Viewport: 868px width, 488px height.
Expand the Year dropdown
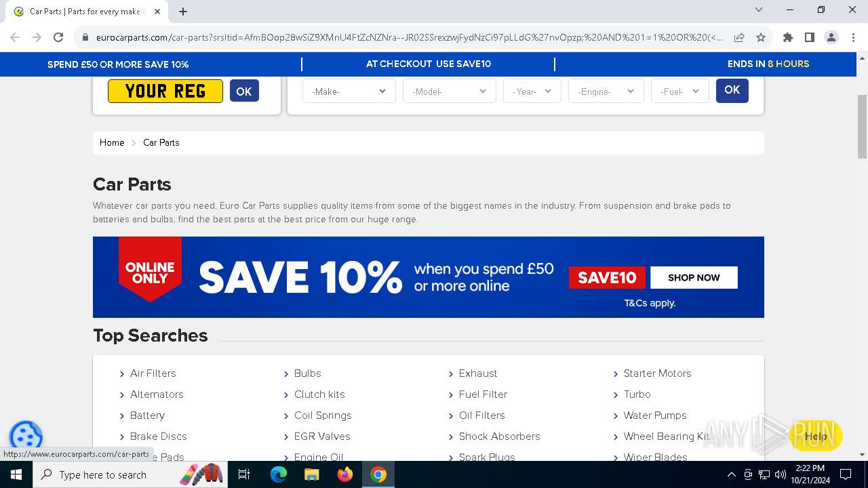coord(532,91)
